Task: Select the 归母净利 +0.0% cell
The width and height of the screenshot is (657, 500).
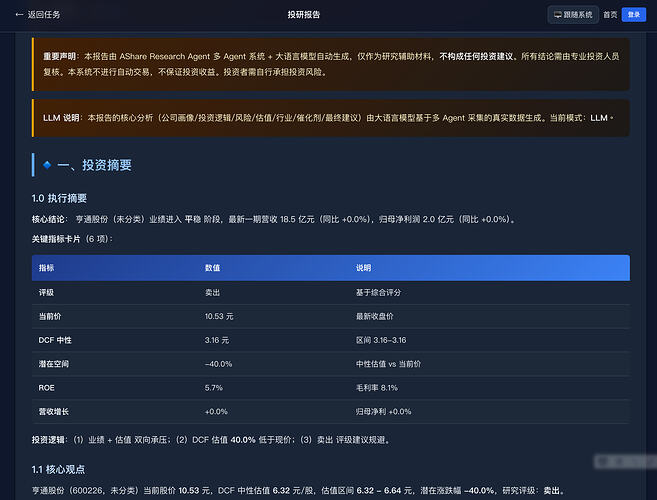Action: pos(383,412)
